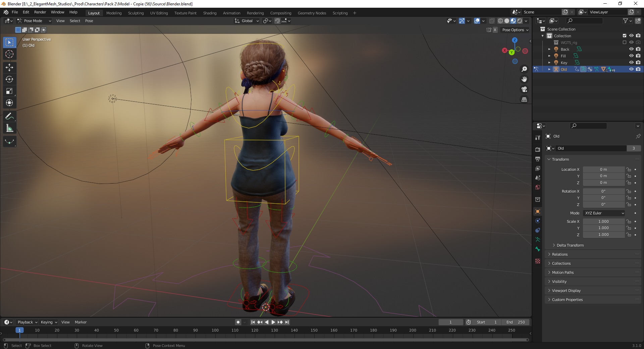644x349 pixels.
Task: Switch to the Sculpting workspace tab
Action: (x=136, y=13)
